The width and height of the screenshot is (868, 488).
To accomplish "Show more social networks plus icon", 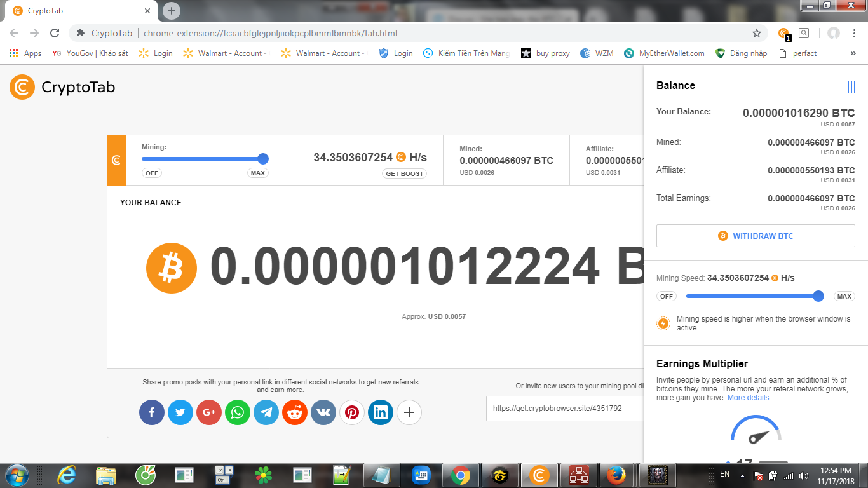I will 409,412.
